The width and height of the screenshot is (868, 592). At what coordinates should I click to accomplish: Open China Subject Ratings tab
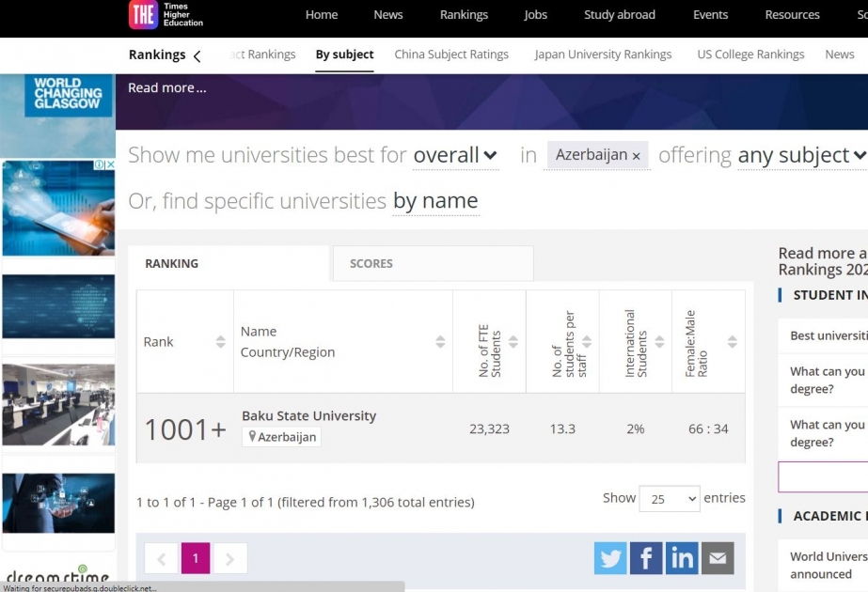pyautogui.click(x=451, y=55)
